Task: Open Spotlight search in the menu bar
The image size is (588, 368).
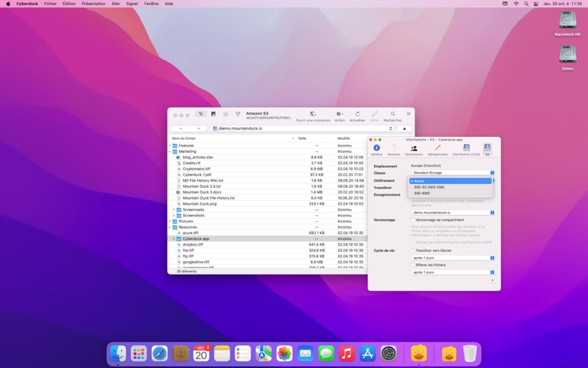Action: click(x=526, y=4)
